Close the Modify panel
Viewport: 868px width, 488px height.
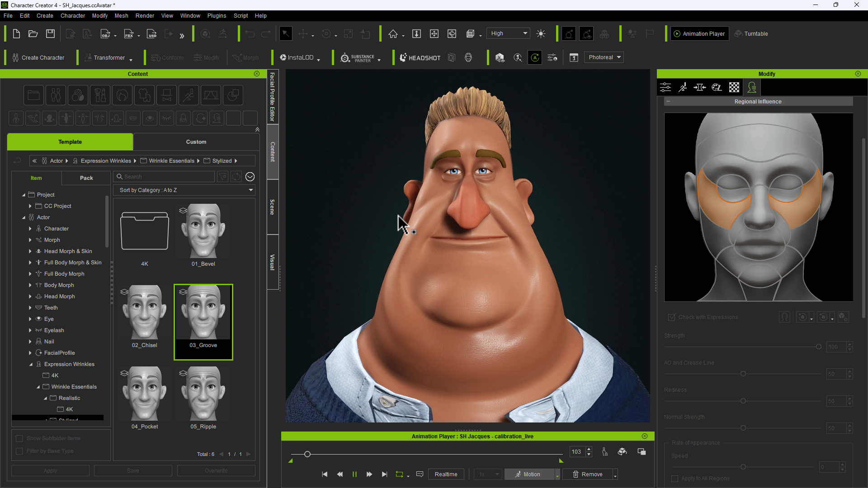tap(858, 74)
